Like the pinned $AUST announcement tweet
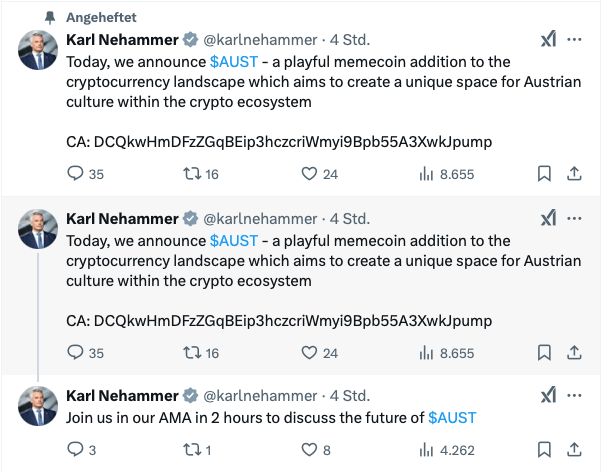 (309, 173)
